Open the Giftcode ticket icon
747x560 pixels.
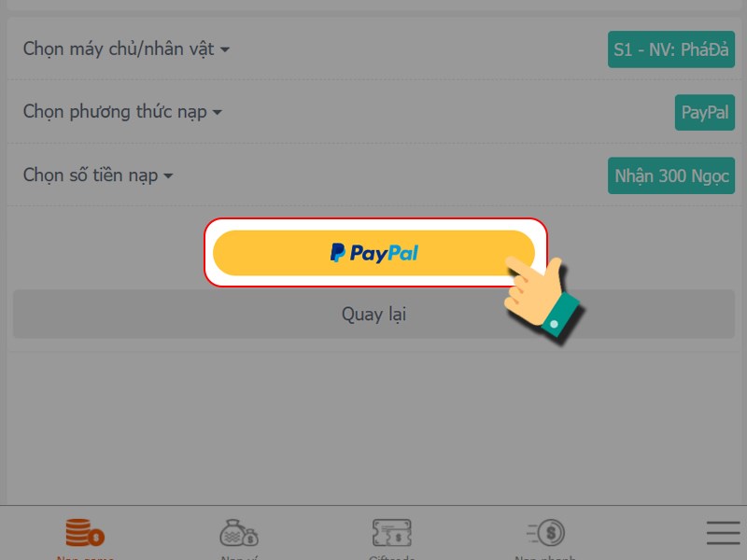391,532
